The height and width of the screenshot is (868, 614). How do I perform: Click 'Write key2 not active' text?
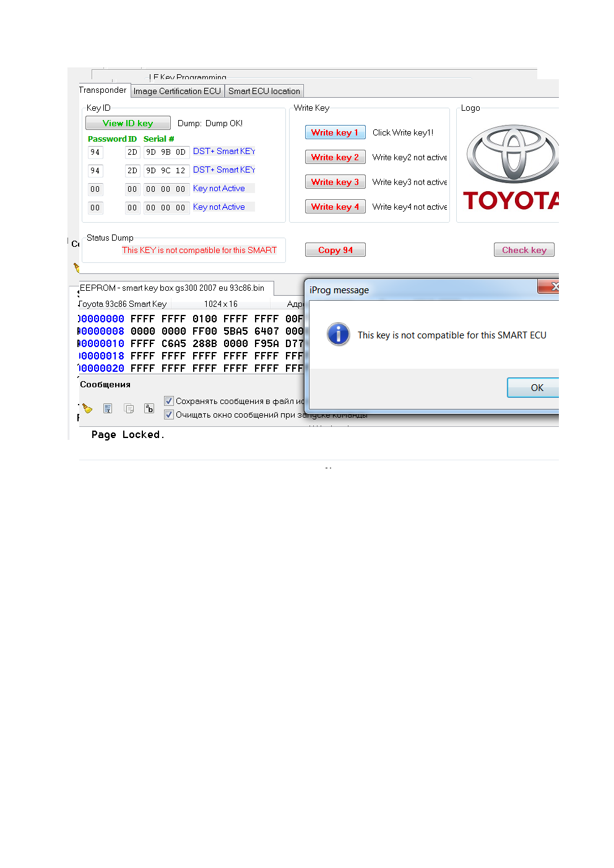point(410,157)
